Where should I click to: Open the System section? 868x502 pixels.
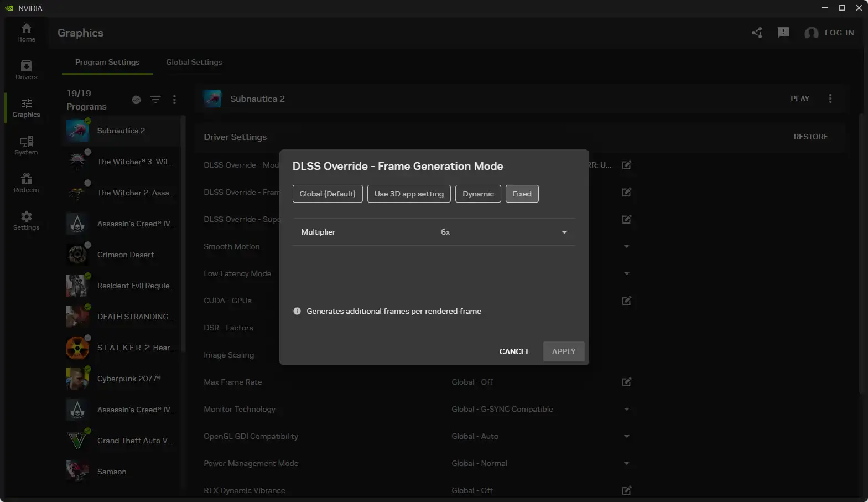(26, 146)
